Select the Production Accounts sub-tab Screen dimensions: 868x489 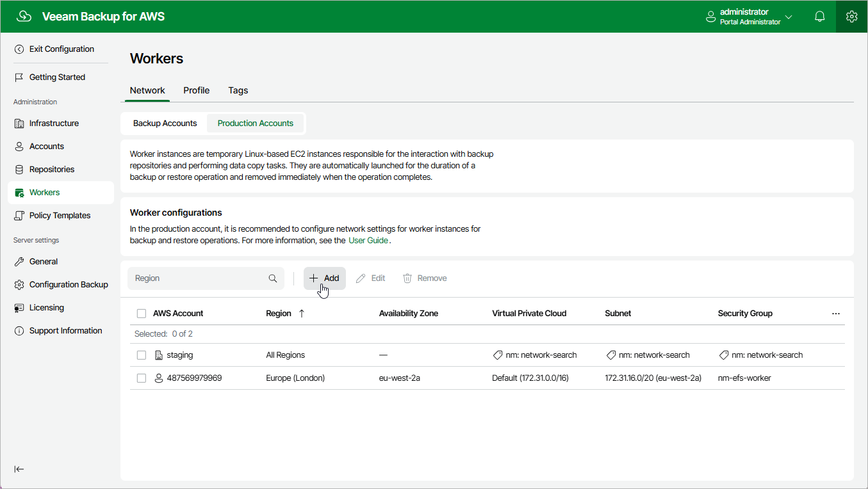tap(256, 124)
